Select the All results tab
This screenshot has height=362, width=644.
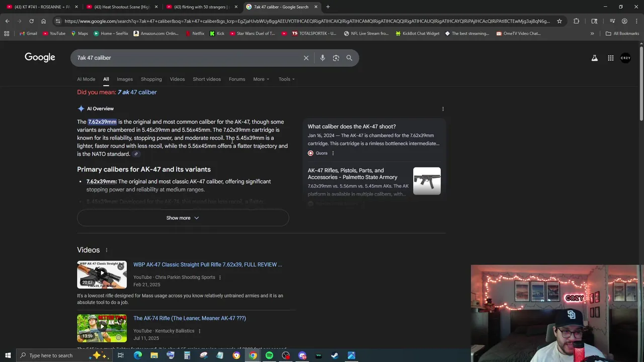(x=106, y=79)
